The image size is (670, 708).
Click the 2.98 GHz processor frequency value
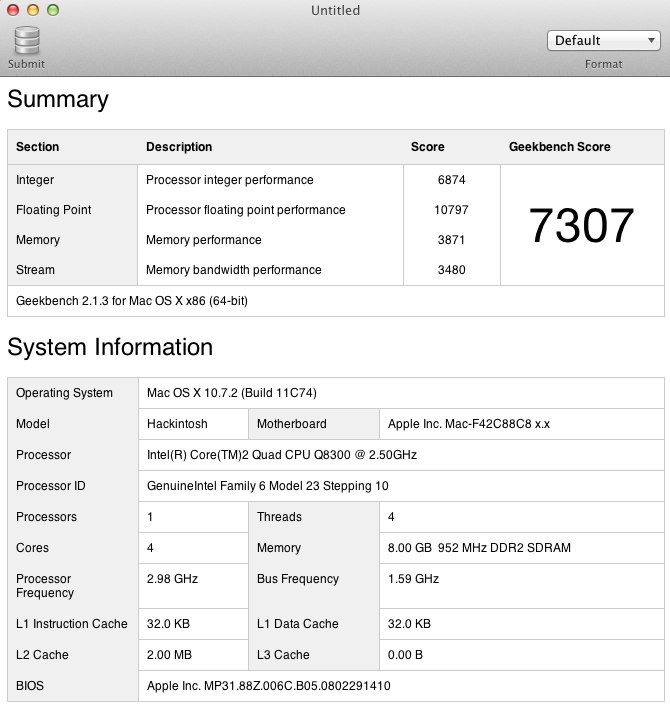coord(172,579)
